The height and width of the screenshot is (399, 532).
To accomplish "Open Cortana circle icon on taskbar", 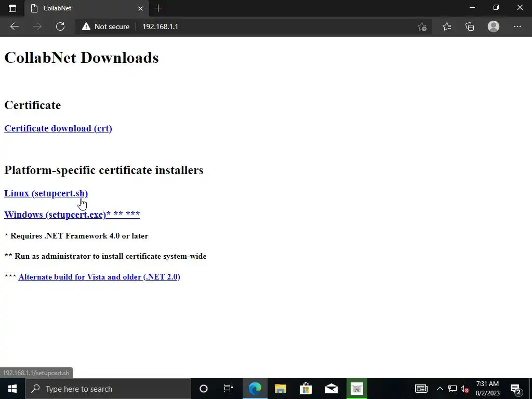I will 204,389.
